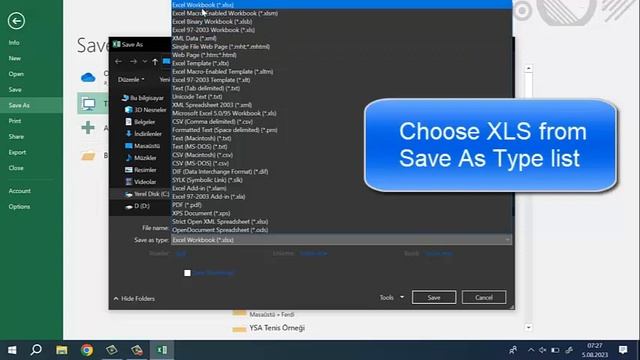Open the Share page
Viewport: 640px width, 360px height.
[x=16, y=136]
